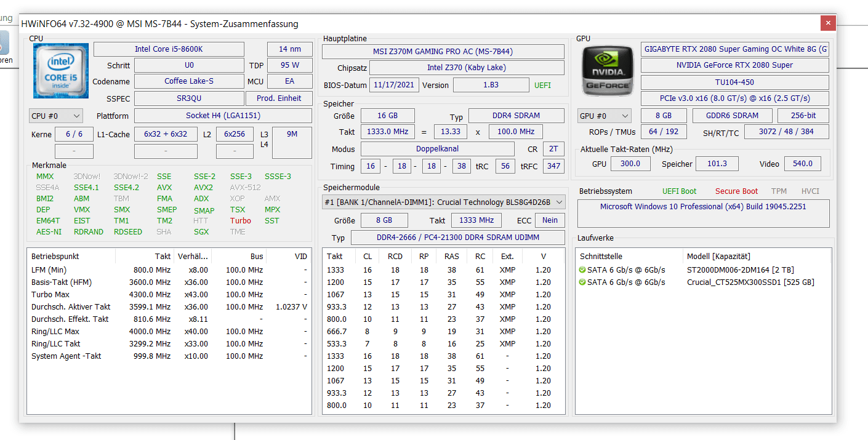Click the 256-bit bus width field

[x=803, y=116]
